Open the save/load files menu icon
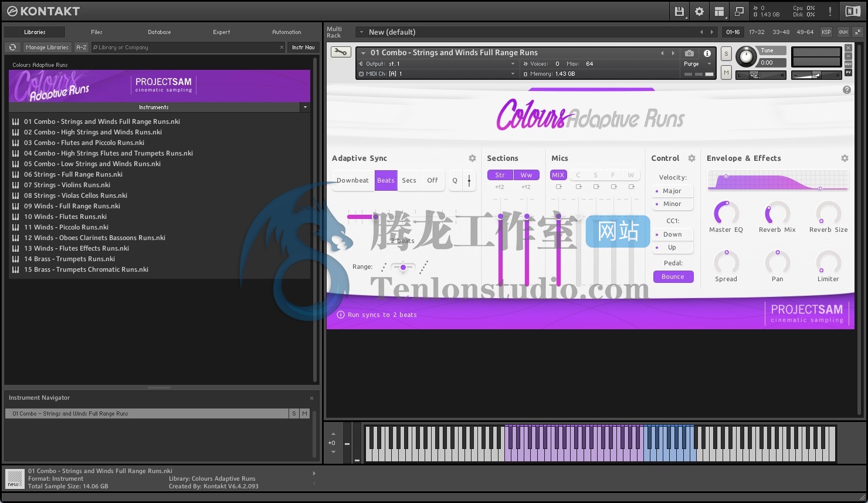 [679, 11]
